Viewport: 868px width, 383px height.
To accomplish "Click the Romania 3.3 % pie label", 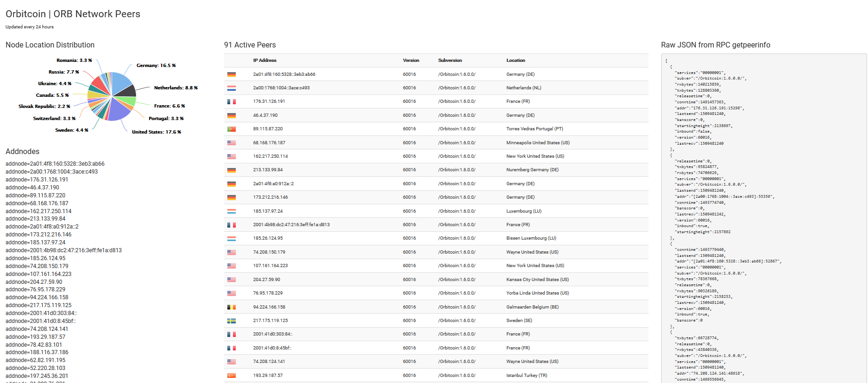I will pyautogui.click(x=74, y=60).
